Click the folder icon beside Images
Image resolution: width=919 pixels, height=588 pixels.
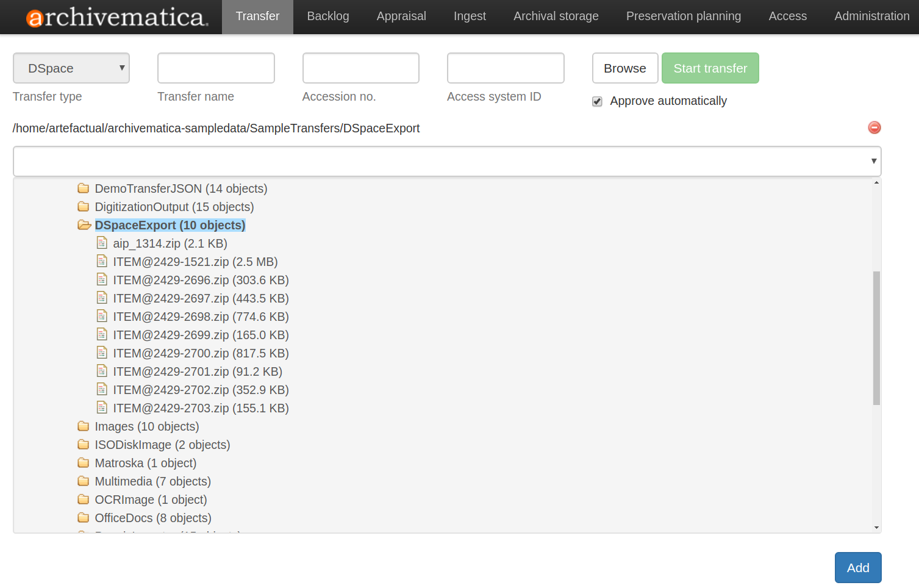tap(84, 426)
